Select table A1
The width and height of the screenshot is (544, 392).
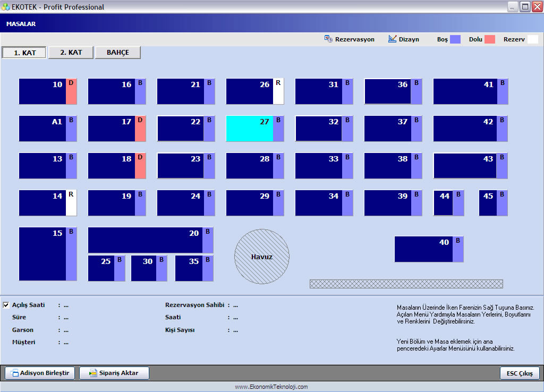point(48,129)
